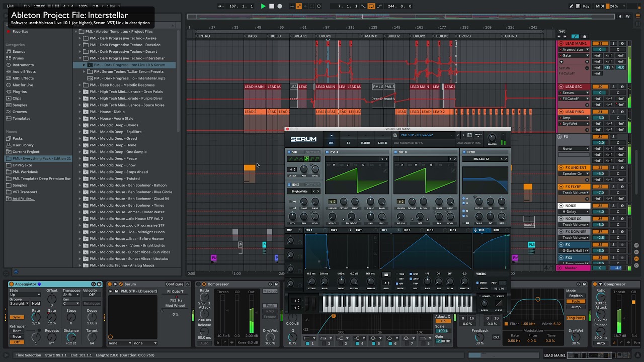
Task: Click the Compressor Makeup button
Action: tap(270, 292)
